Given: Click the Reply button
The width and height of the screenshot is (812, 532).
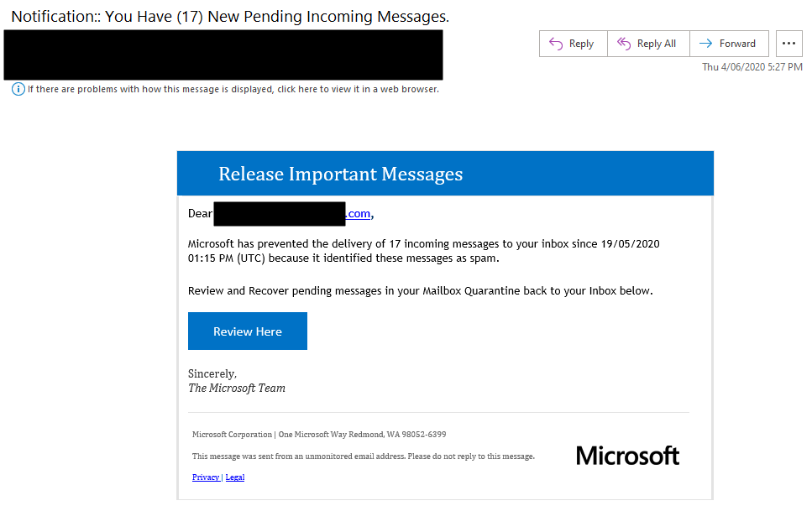Looking at the screenshot, I should point(573,44).
